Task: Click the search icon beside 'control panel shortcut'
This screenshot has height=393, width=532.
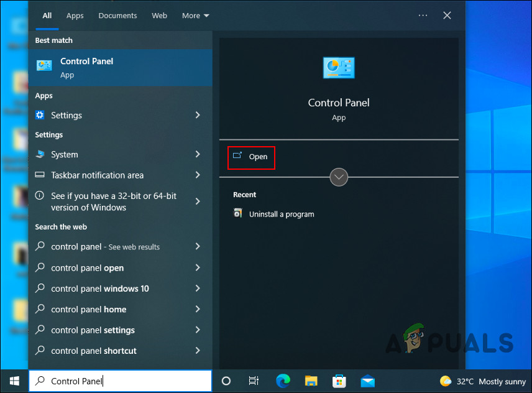Action: [x=40, y=350]
